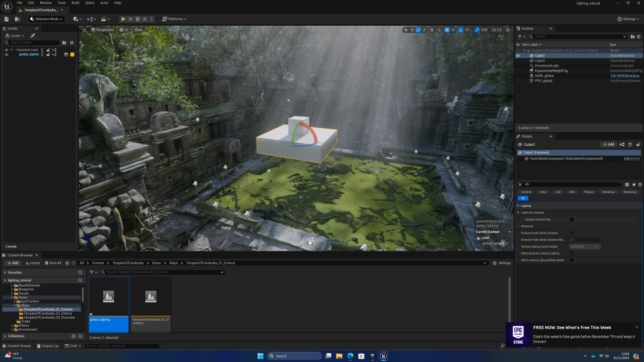
Task: Open the Edit menu
Action: click(x=31, y=3)
